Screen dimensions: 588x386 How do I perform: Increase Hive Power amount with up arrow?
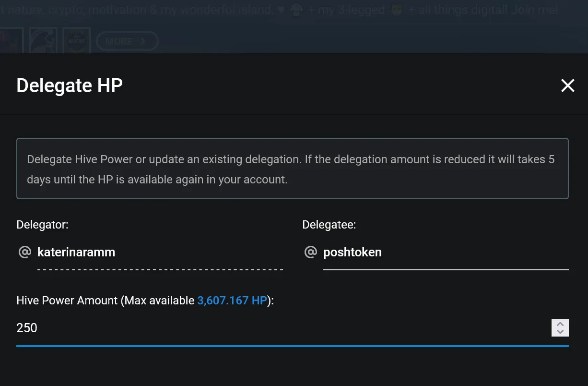[560, 324]
